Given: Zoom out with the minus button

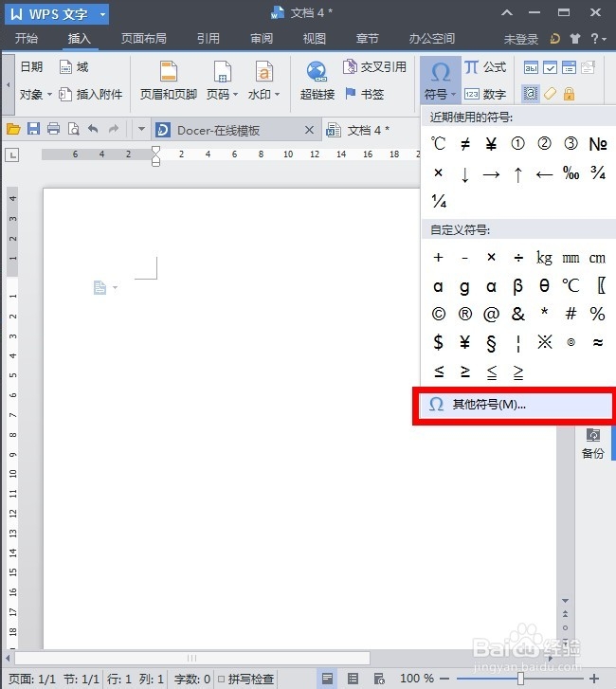Looking at the screenshot, I should pyautogui.click(x=444, y=679).
